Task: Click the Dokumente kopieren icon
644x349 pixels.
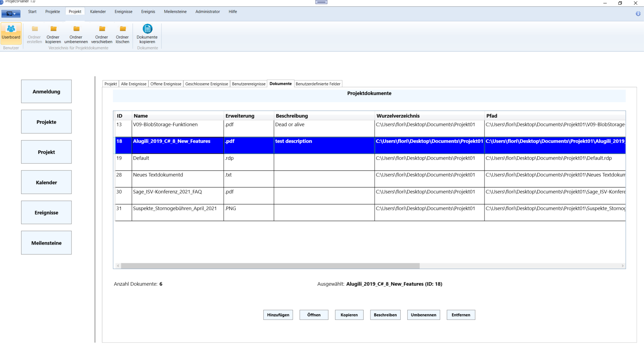Action: (x=147, y=34)
